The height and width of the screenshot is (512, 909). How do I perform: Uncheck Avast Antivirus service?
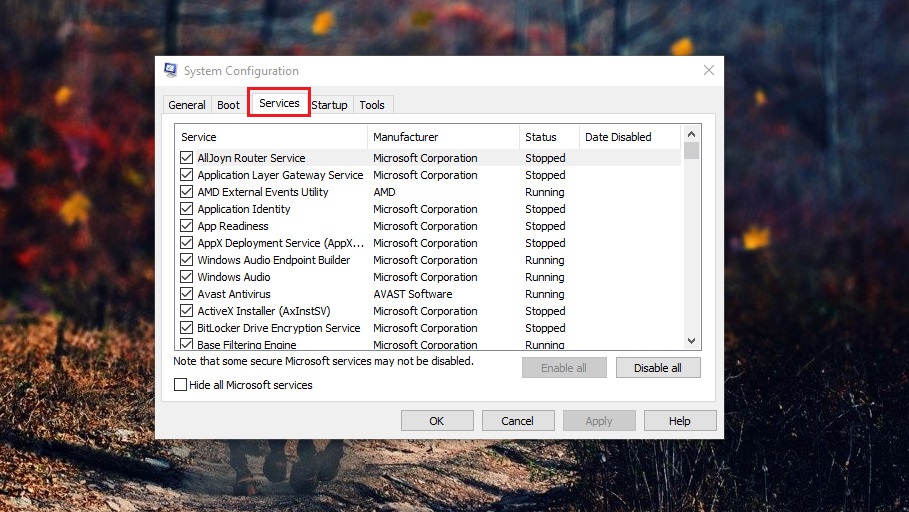click(x=186, y=294)
